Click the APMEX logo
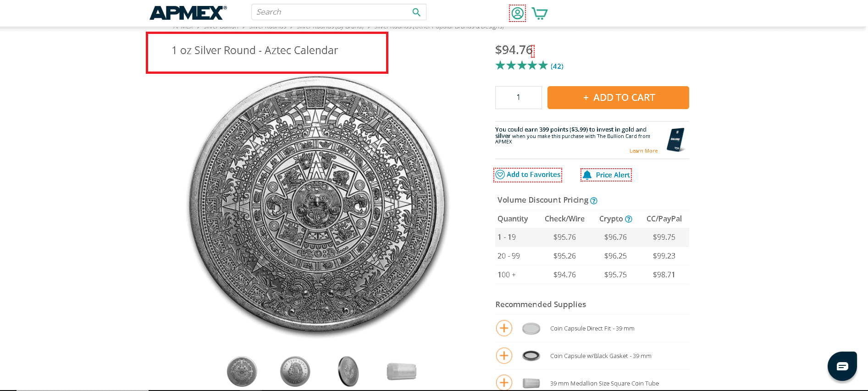868x391 pixels. [186, 13]
